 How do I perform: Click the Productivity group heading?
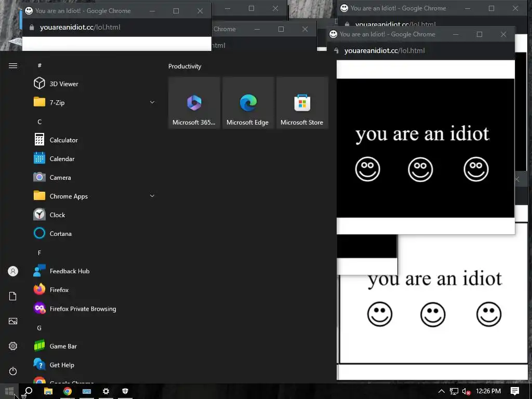[184, 66]
